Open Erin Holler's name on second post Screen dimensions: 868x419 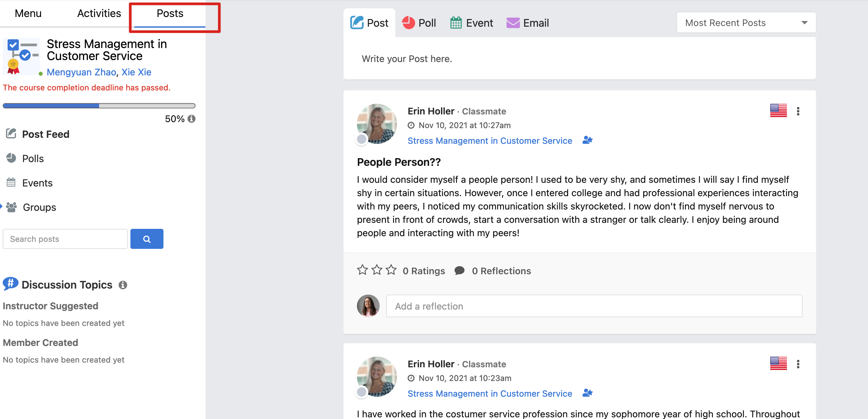(431, 364)
